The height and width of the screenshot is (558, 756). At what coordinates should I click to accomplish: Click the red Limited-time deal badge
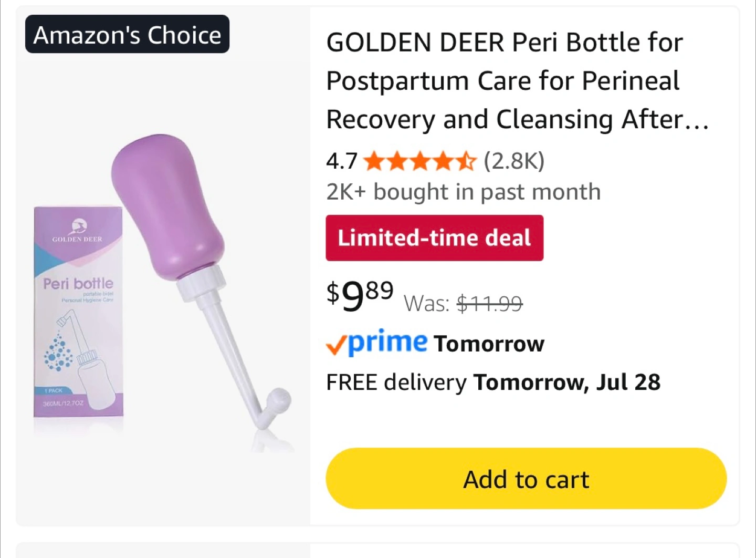(434, 238)
